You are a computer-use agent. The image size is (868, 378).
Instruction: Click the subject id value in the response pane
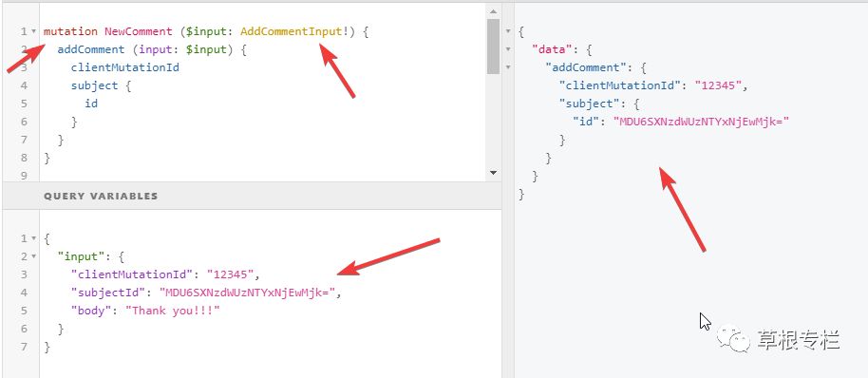click(x=702, y=122)
